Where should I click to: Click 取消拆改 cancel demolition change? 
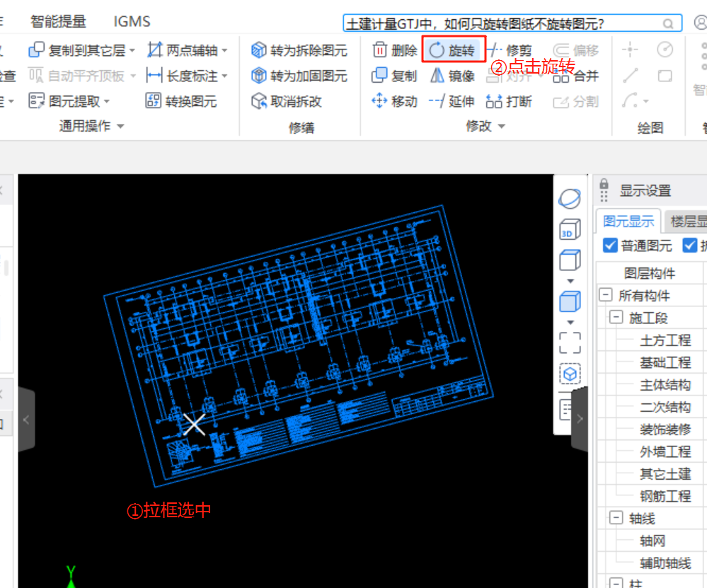coord(287,101)
